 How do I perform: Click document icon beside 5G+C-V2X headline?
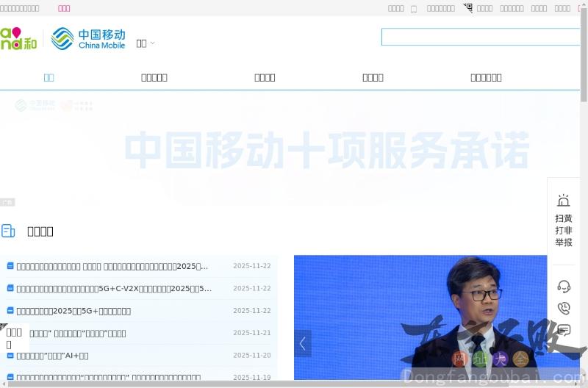(10, 288)
